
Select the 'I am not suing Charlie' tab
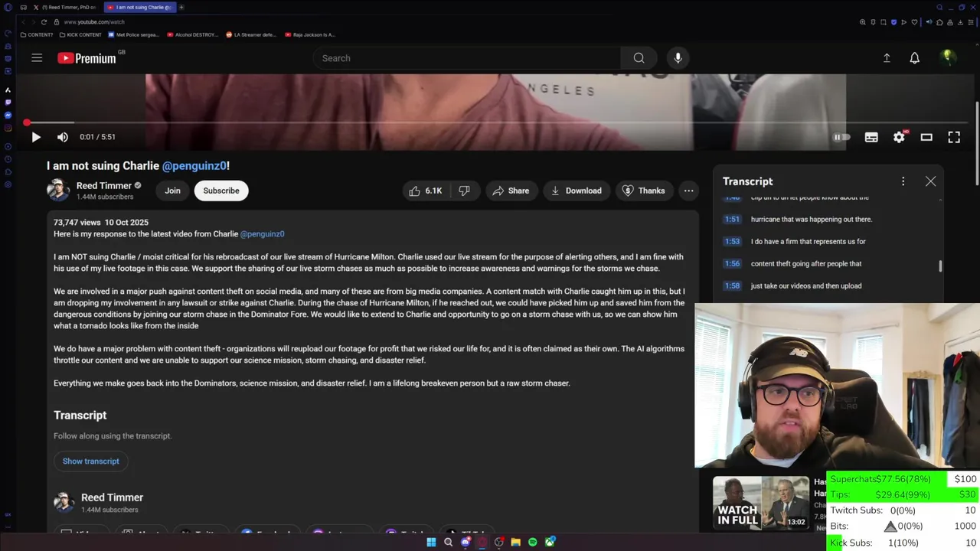pyautogui.click(x=139, y=7)
